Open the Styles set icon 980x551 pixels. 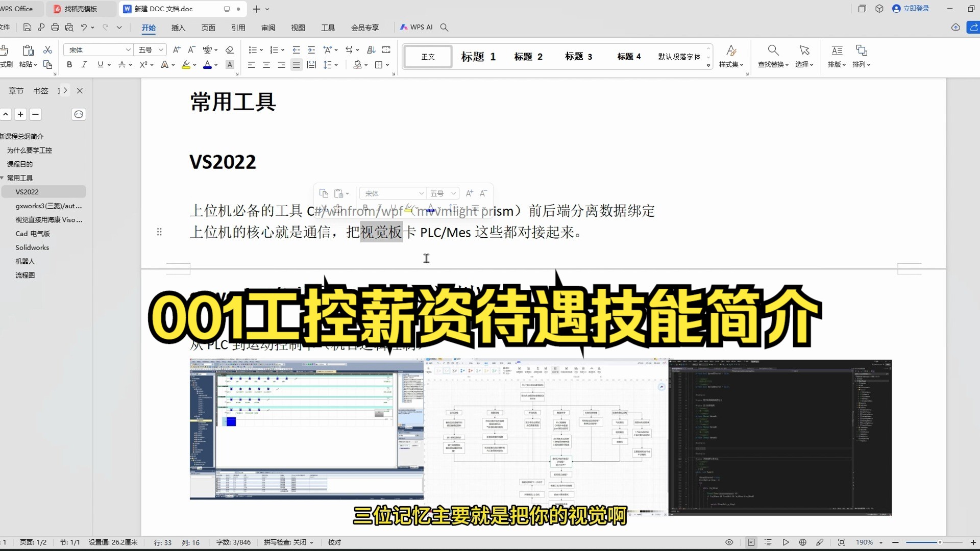point(731,50)
